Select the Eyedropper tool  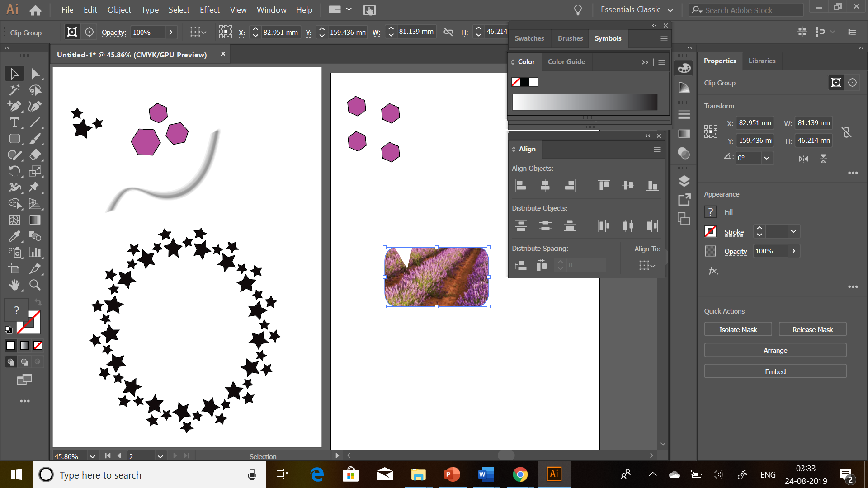(x=14, y=236)
